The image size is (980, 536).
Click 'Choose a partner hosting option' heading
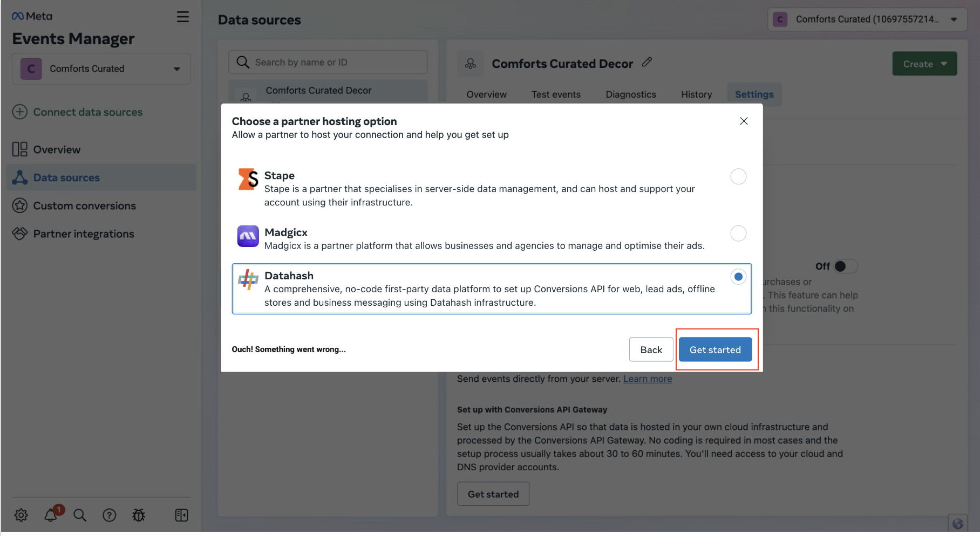pos(314,121)
